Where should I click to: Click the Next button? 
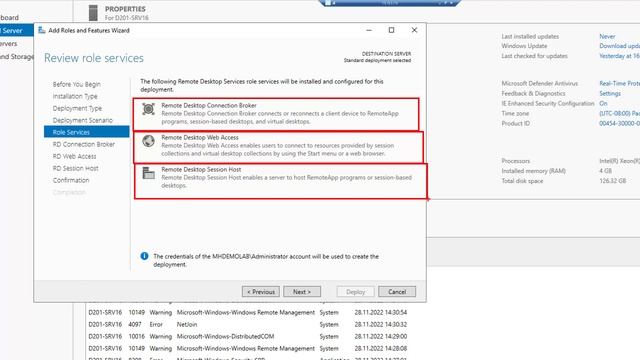pyautogui.click(x=302, y=291)
